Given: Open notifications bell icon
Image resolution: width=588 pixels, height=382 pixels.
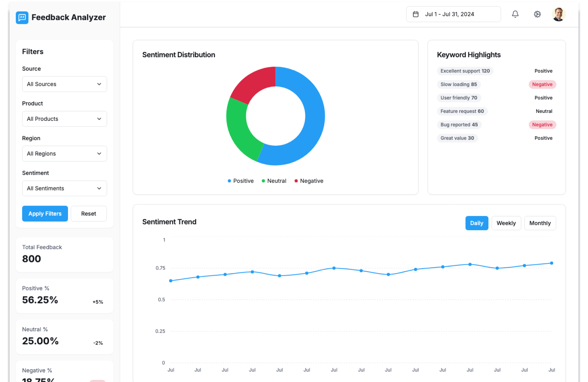Looking at the screenshot, I should click(515, 14).
